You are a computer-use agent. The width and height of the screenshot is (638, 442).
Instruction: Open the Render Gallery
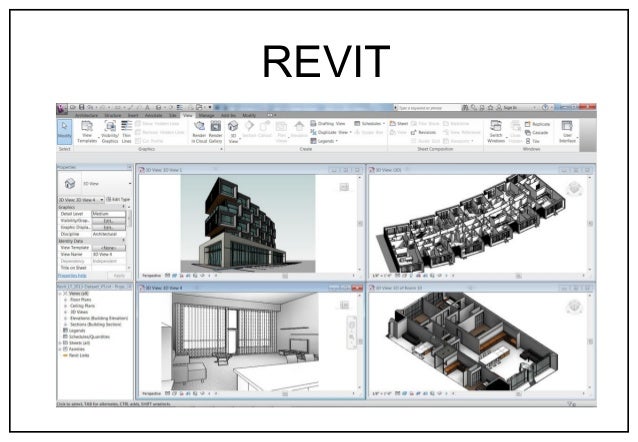coord(216,132)
